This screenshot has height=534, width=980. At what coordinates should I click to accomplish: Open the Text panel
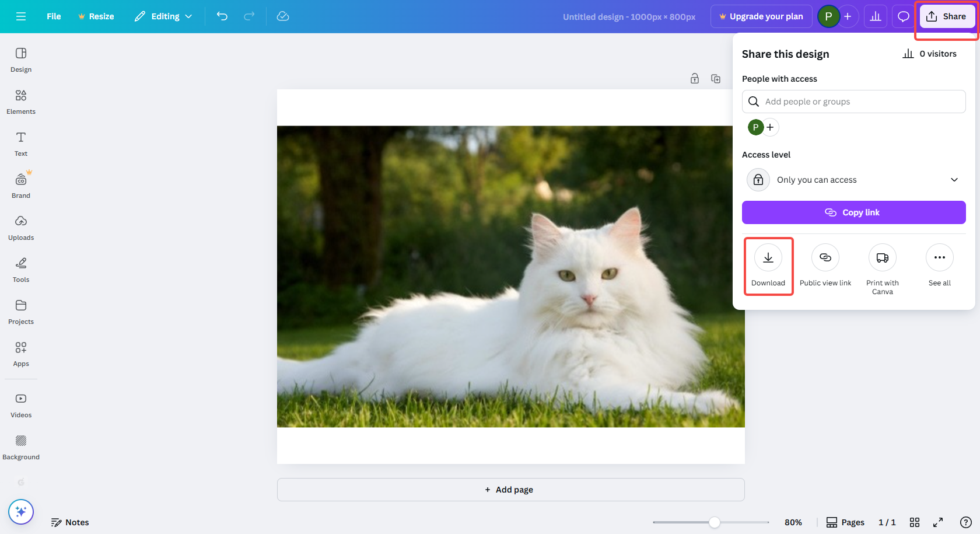click(21, 144)
